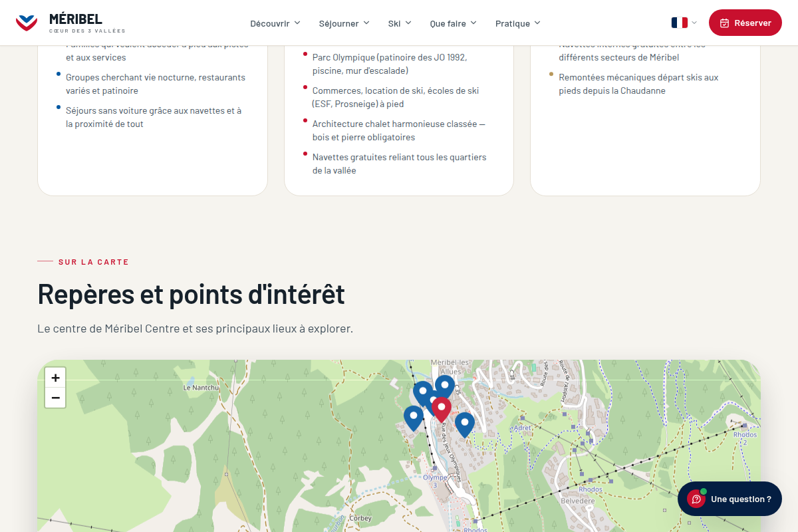Zoom in the map with plus button
Screen dimensions: 798x532
click(x=55, y=378)
